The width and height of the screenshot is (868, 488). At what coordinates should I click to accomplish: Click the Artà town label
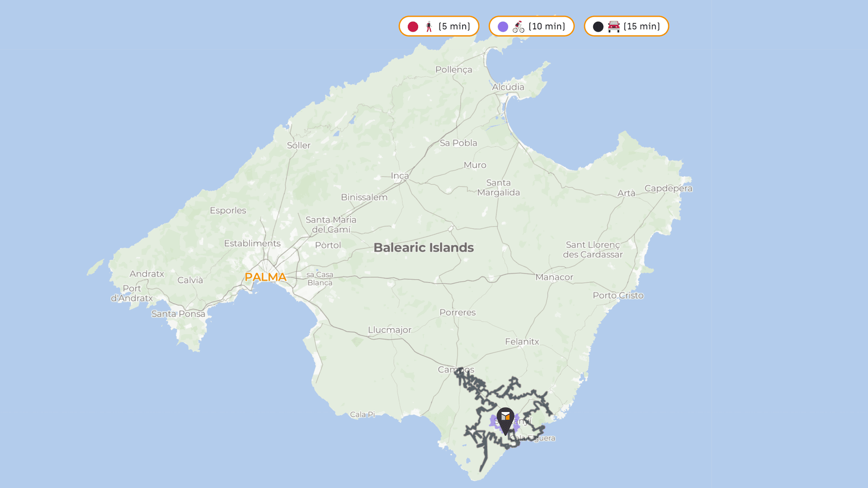pos(626,193)
